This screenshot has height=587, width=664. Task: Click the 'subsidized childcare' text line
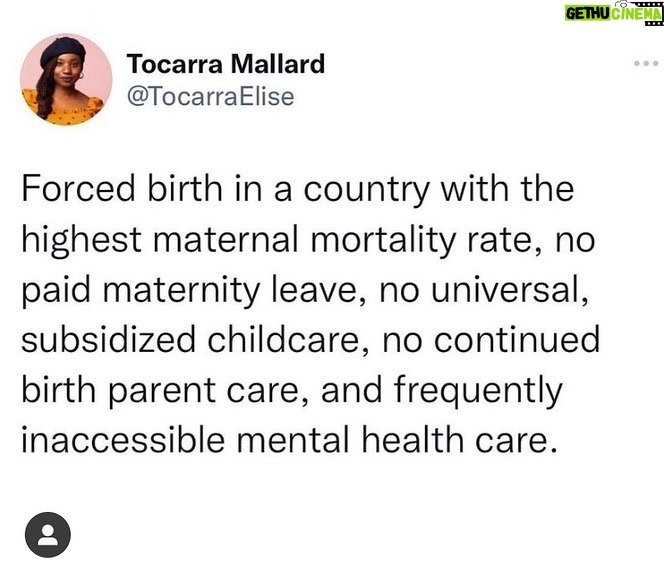[310, 340]
